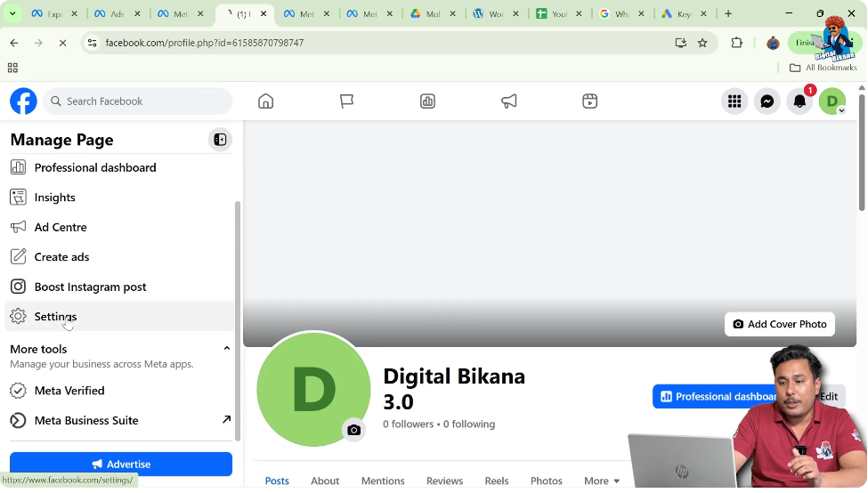This screenshot has width=868, height=493.
Task: Select Create ads in the sidebar
Action: (x=120, y=257)
